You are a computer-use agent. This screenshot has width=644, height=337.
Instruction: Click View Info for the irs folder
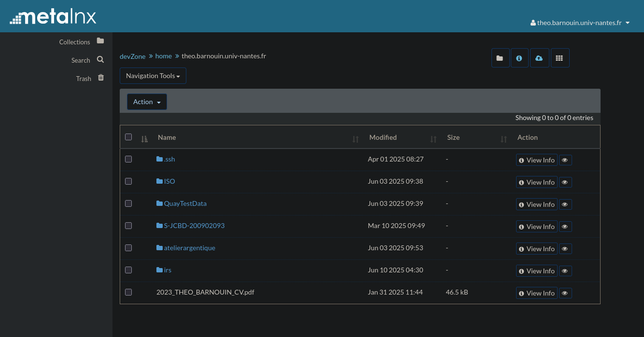[x=536, y=271]
